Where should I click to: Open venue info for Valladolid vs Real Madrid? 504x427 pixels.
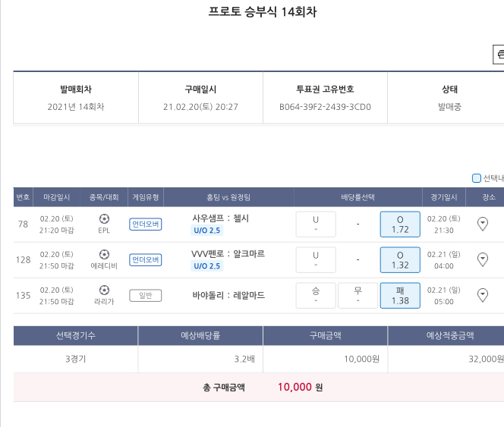point(482,295)
